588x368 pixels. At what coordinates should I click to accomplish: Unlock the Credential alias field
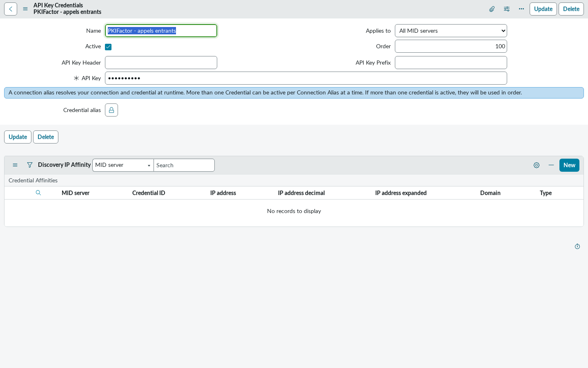coord(111,110)
